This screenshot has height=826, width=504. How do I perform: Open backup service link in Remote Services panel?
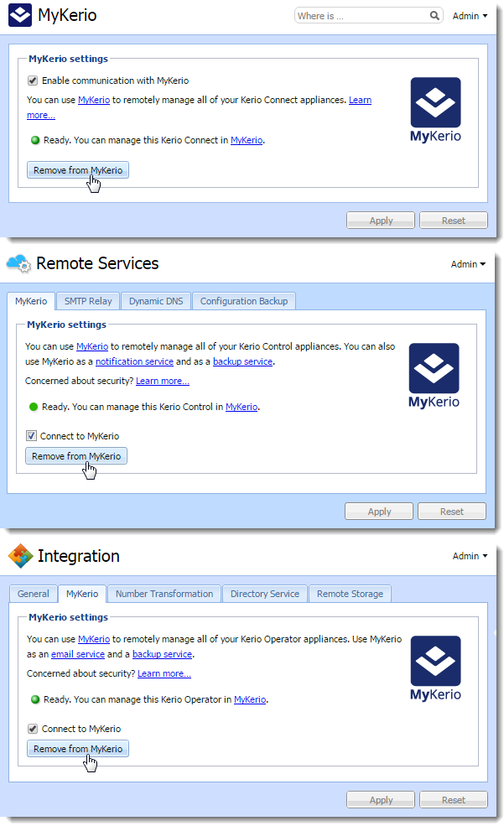pos(243,361)
